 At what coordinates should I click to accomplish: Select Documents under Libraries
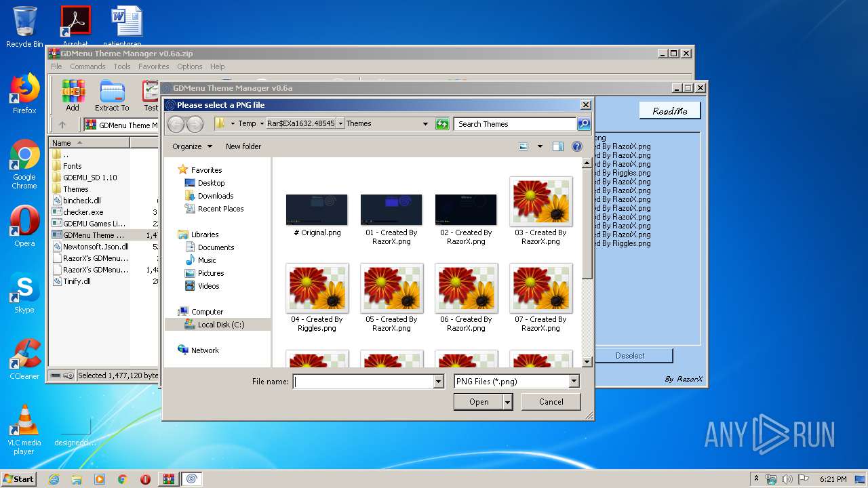pyautogui.click(x=216, y=247)
